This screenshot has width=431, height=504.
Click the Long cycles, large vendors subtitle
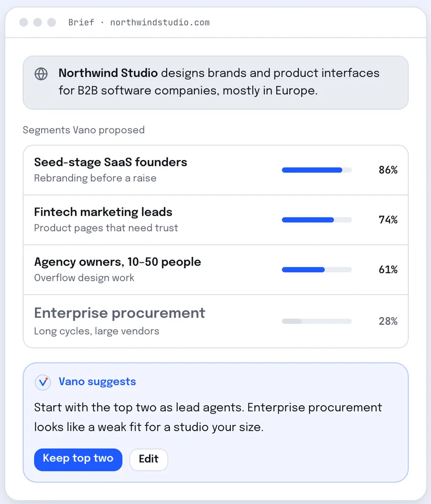click(x=96, y=331)
